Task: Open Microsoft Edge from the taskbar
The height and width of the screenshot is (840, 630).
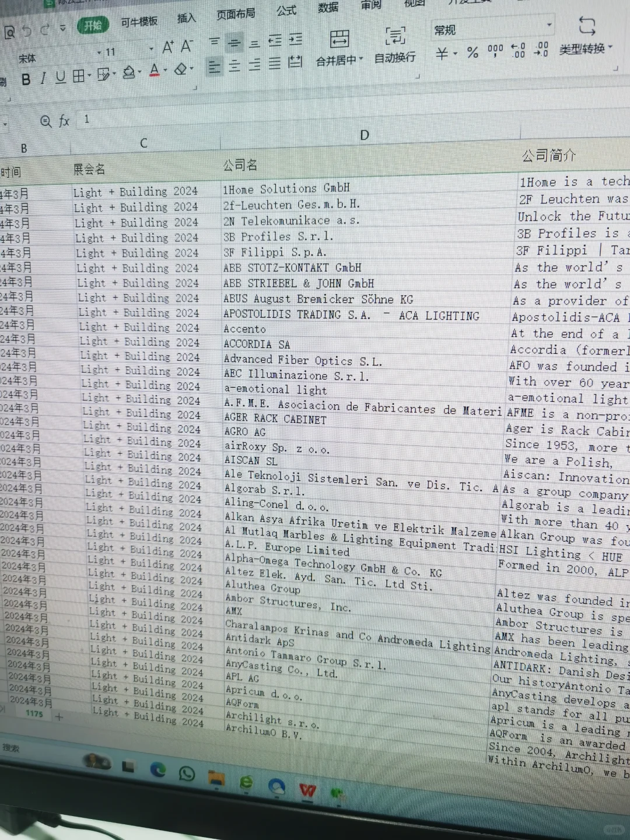Action: pos(158,769)
